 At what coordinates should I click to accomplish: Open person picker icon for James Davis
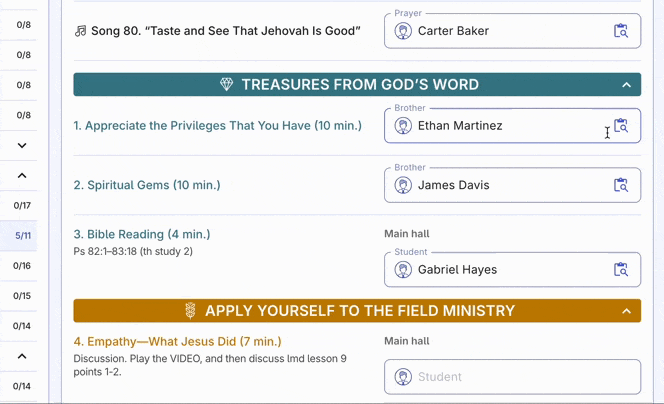(x=621, y=185)
